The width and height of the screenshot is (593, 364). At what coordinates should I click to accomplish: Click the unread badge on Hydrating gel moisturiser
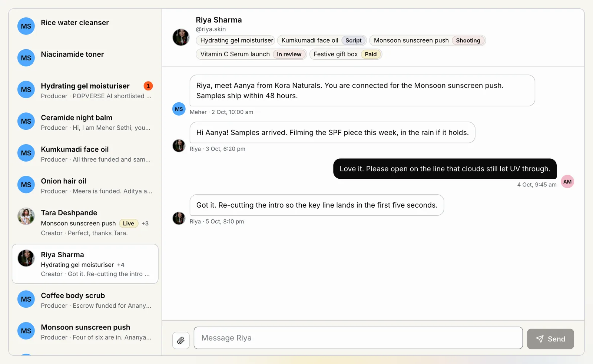pos(148,86)
